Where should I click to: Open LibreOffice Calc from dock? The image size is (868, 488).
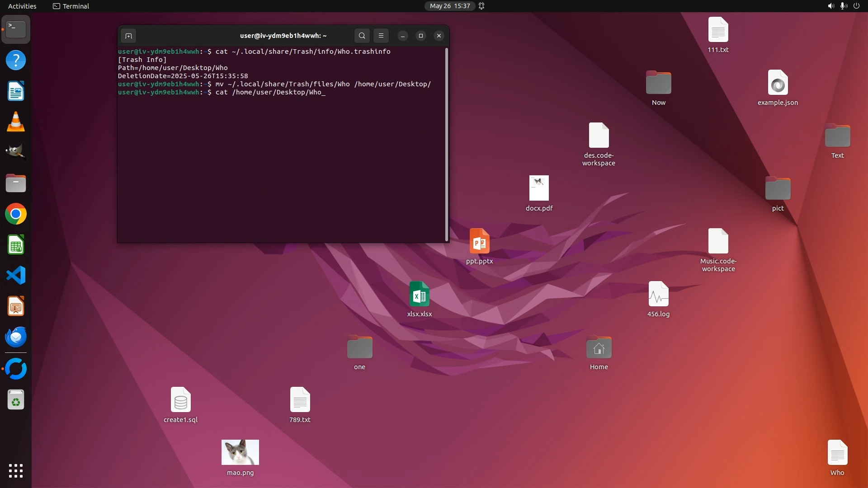click(16, 245)
